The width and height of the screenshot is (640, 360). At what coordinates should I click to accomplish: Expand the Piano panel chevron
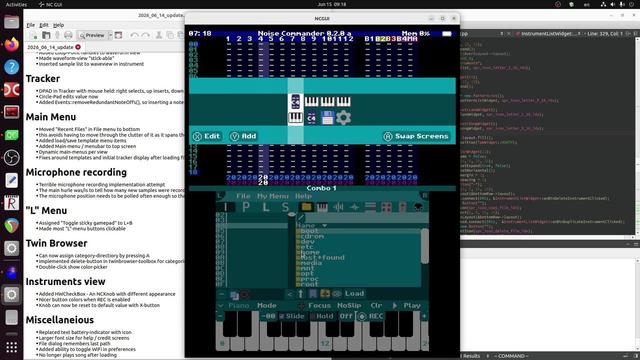221,305
